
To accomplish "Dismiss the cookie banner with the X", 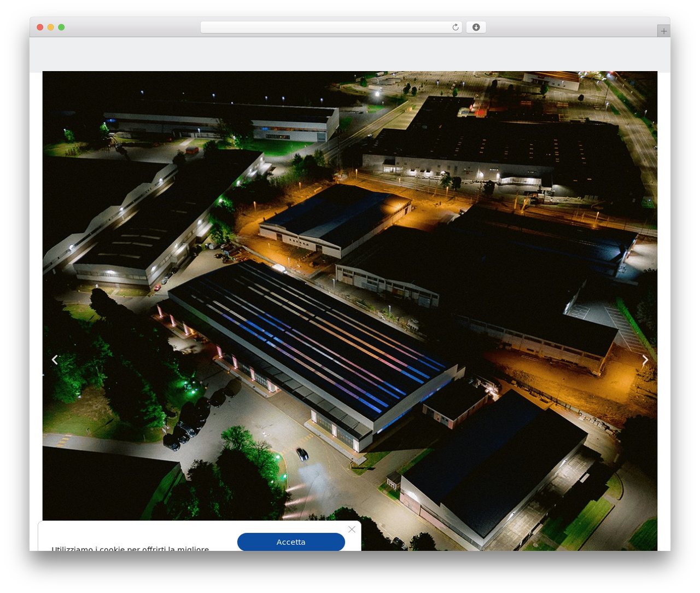I will pyautogui.click(x=352, y=529).
